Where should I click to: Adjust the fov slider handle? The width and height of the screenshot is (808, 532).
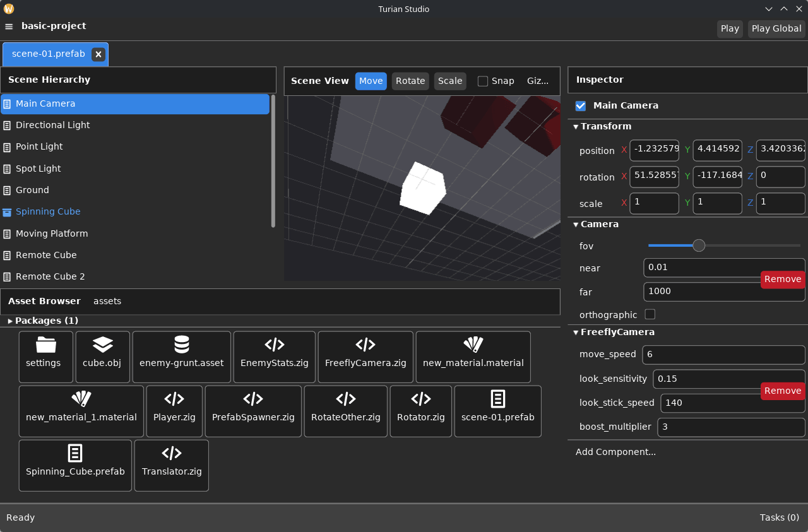click(x=699, y=245)
